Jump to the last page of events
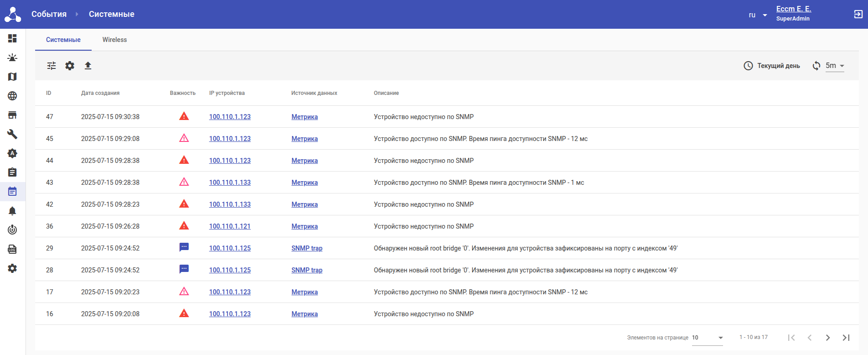Image resolution: width=868 pixels, height=355 pixels. point(846,338)
